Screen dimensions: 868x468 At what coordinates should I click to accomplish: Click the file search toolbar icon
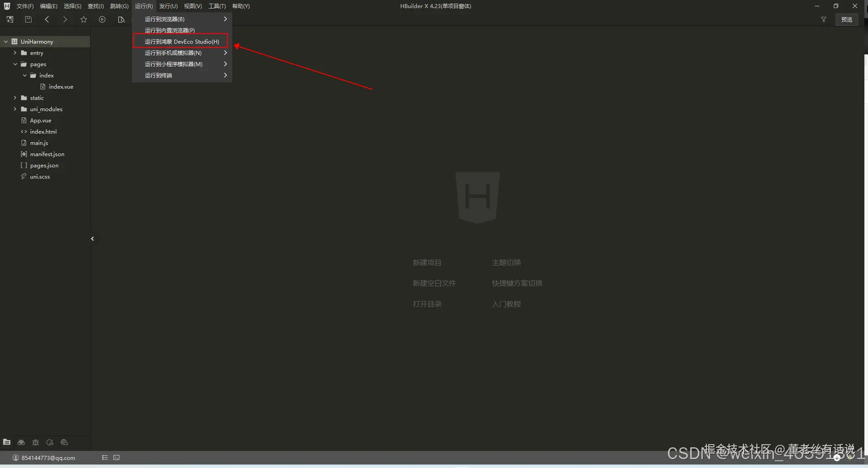[x=121, y=19]
